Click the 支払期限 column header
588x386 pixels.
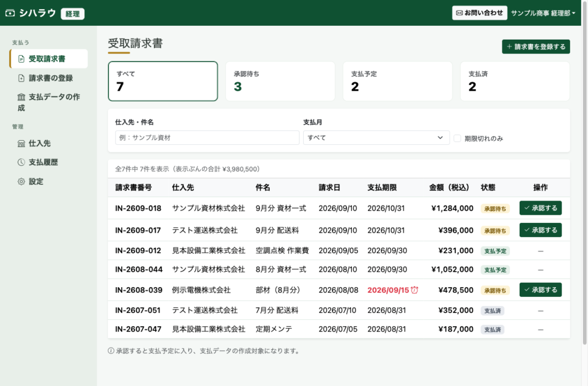coord(382,188)
